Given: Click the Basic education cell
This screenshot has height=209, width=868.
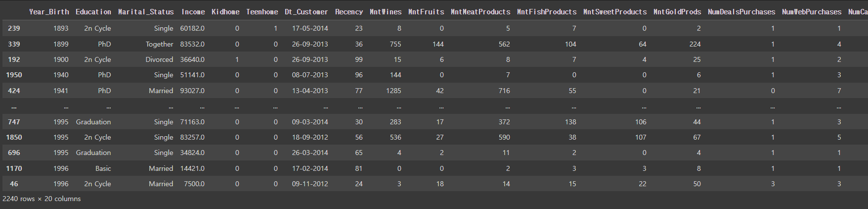Looking at the screenshot, I should 103,168.
